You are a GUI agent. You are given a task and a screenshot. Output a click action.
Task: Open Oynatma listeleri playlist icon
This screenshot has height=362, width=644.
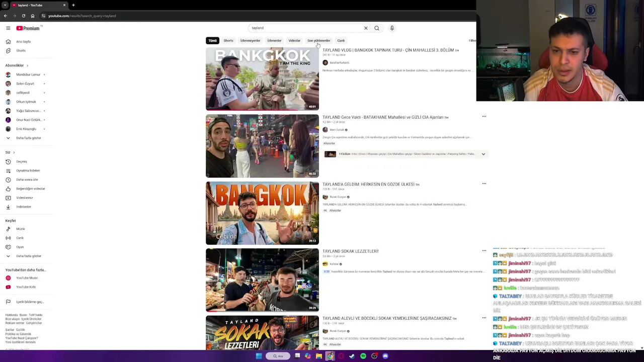coord(8,170)
